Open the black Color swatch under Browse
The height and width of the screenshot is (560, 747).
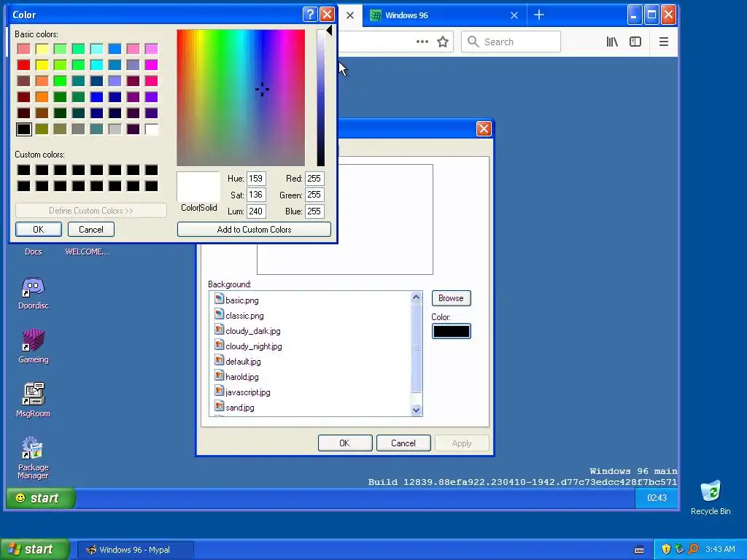tap(451, 331)
